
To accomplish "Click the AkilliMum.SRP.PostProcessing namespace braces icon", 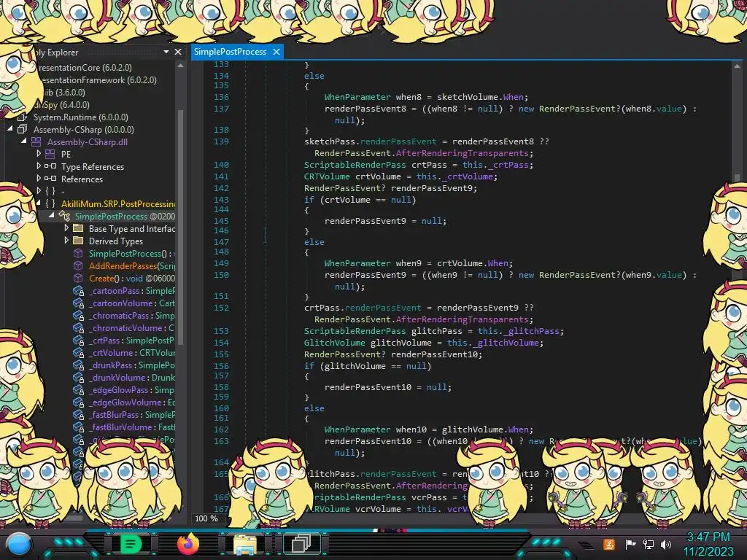I will pyautogui.click(x=50, y=204).
